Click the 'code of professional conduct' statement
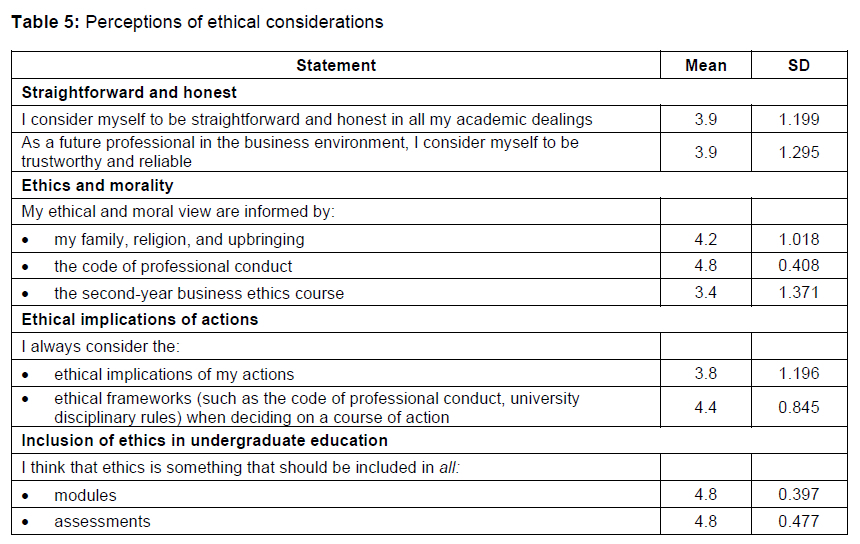 point(173,266)
